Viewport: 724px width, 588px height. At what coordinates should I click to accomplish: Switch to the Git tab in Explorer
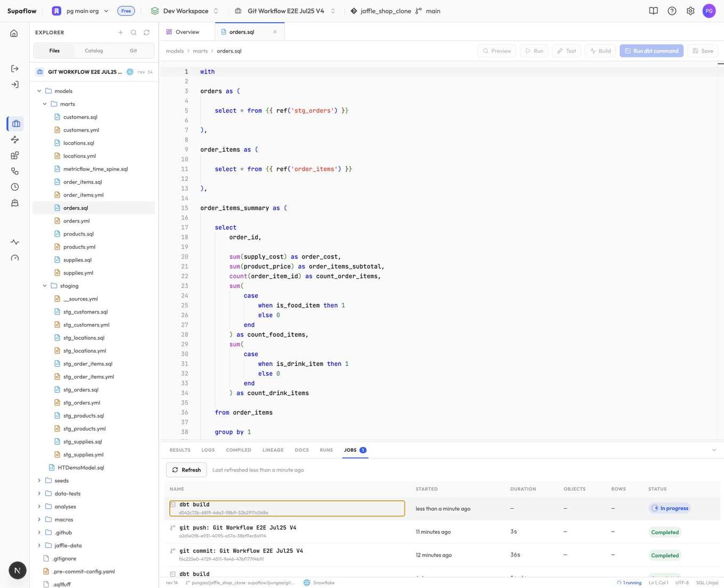coord(133,51)
